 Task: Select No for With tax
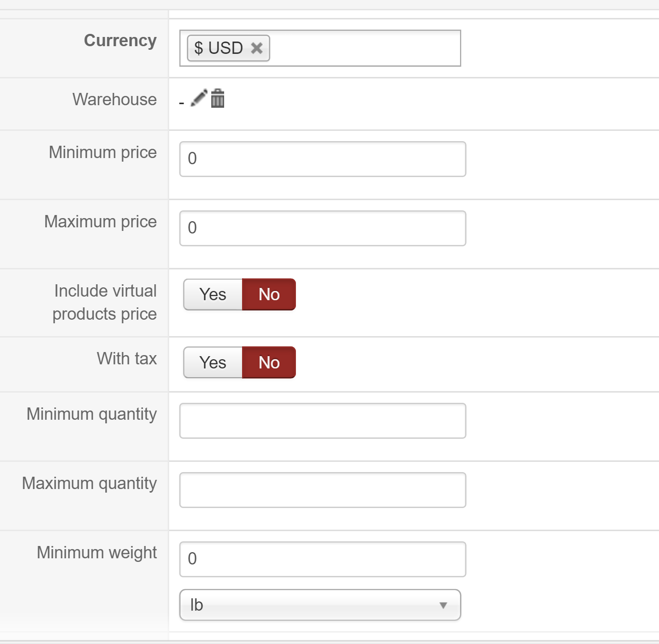click(269, 363)
